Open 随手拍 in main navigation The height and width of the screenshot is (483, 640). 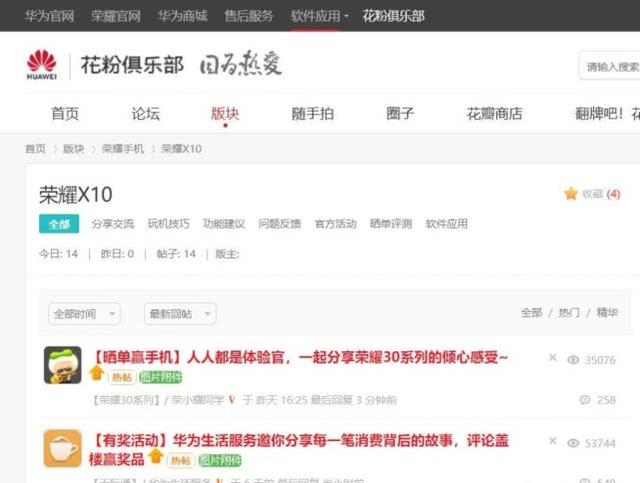click(313, 113)
